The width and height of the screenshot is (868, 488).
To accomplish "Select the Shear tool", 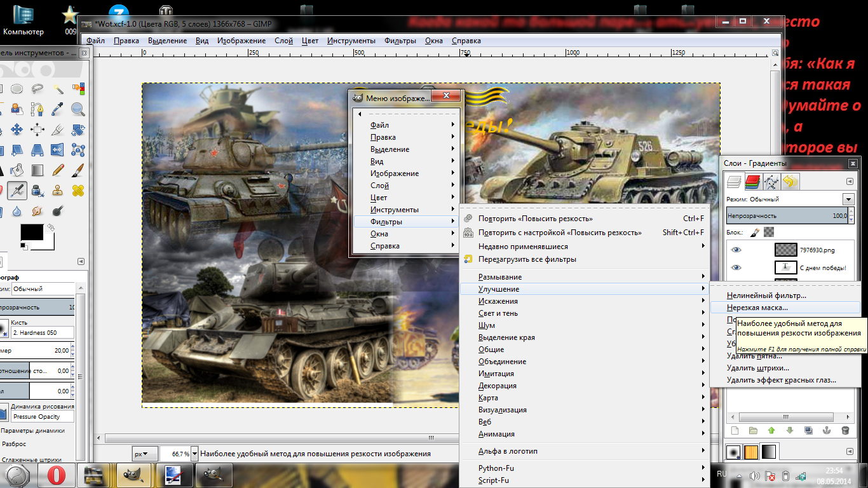I will (x=17, y=151).
